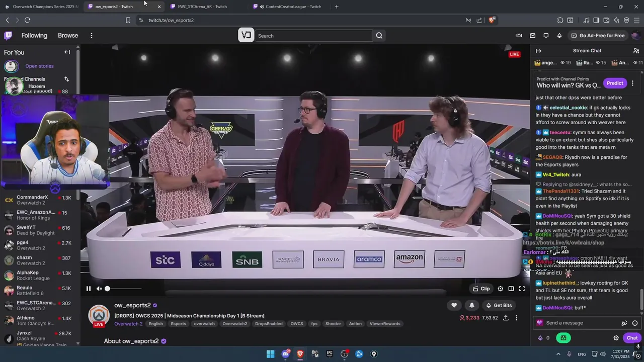This screenshot has width=644, height=362.
Task: Click the Predict button
Action: click(x=615, y=83)
